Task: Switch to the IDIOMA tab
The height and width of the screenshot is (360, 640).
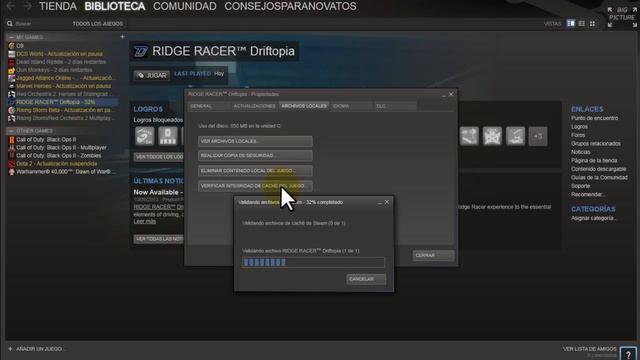Action: coord(352,106)
